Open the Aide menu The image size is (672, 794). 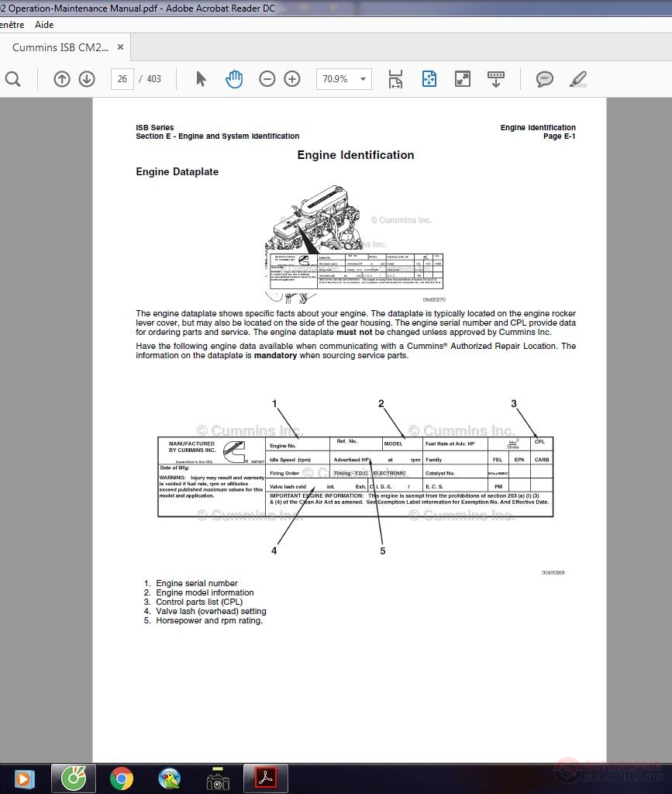pyautogui.click(x=44, y=25)
